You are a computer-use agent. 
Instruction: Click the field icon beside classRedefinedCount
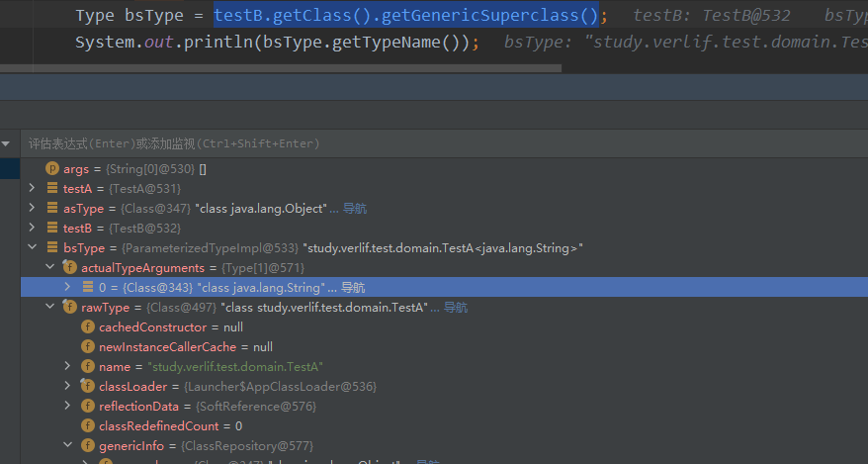tap(88, 426)
